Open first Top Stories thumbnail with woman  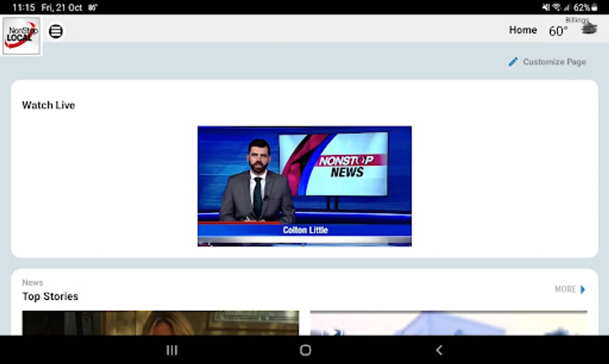tap(161, 323)
